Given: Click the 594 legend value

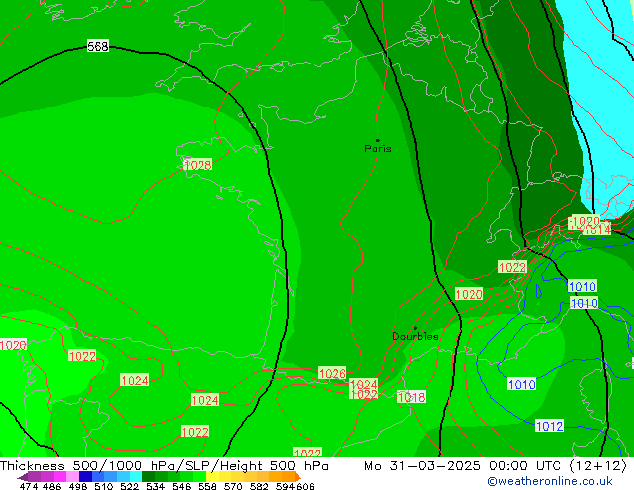Looking at the screenshot, I should [x=285, y=486].
